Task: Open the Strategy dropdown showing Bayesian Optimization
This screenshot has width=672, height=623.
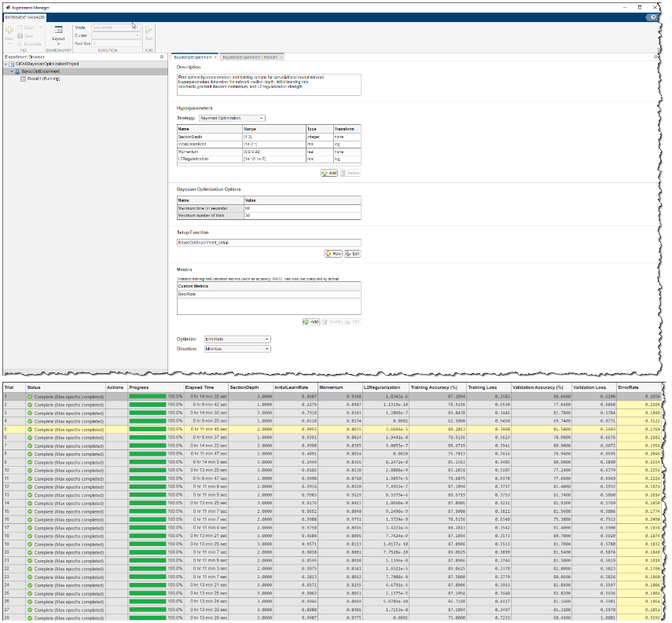Action: pos(233,119)
